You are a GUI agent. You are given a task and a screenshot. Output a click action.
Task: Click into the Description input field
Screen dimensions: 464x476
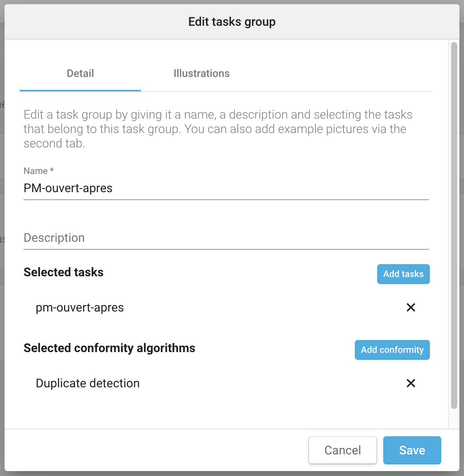point(226,238)
